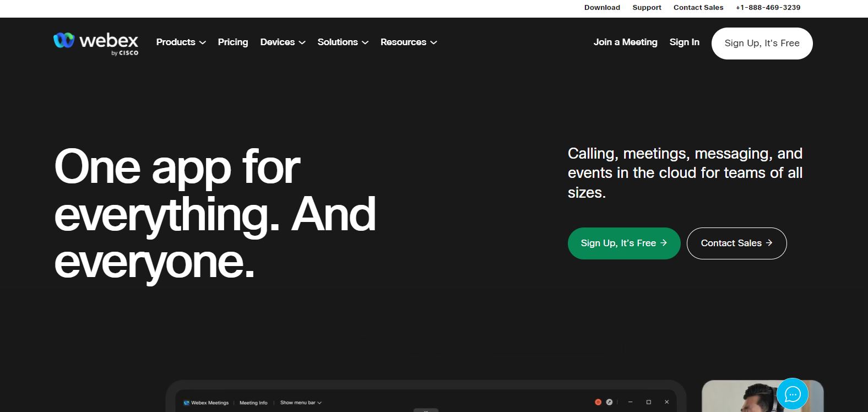This screenshot has width=868, height=412.
Task: Click the green Sign Up, It's Free button
Action: click(624, 243)
